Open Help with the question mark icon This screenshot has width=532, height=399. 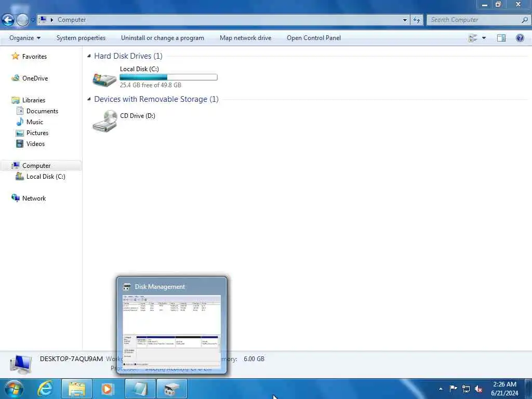click(x=520, y=38)
